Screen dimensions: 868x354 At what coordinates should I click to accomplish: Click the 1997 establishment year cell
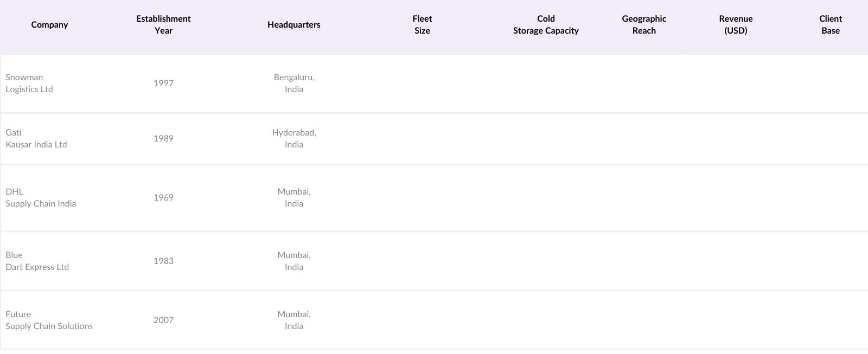coord(163,83)
